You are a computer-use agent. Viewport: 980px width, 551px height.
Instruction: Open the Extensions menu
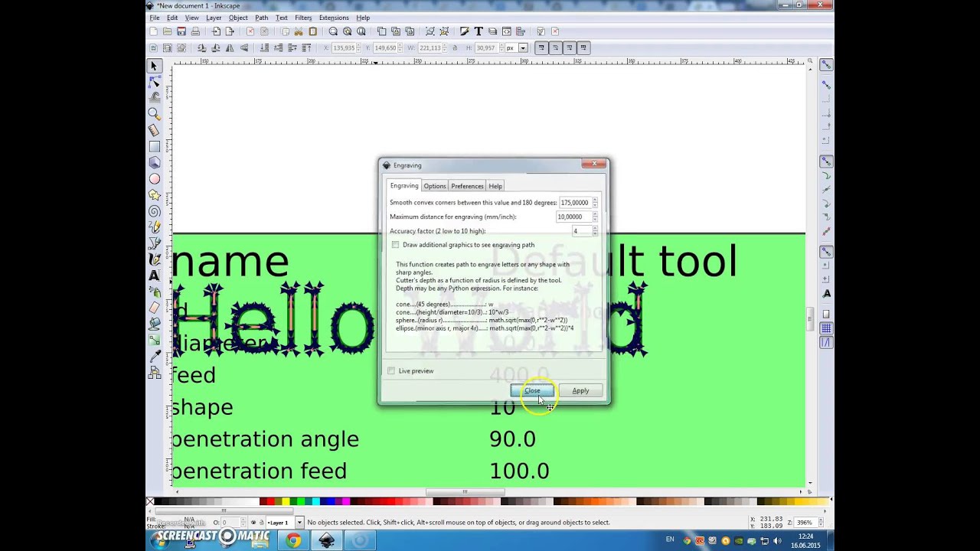[334, 18]
